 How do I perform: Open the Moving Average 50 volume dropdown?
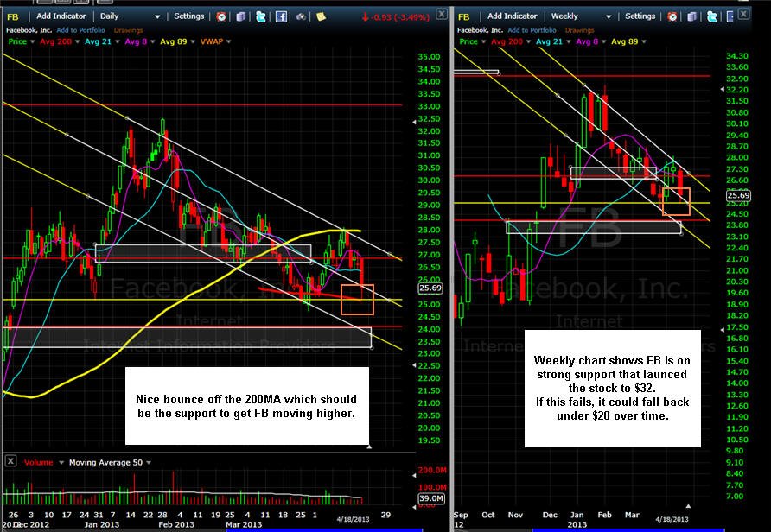[149, 463]
